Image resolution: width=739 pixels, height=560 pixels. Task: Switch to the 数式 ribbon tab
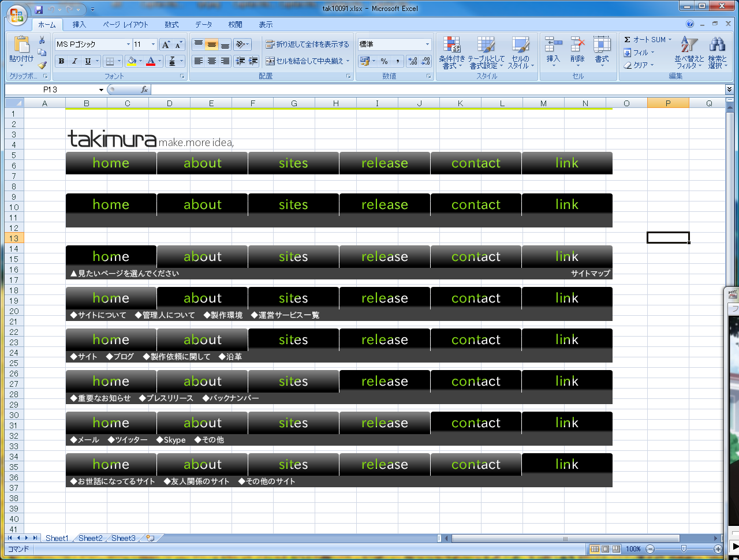point(171,25)
